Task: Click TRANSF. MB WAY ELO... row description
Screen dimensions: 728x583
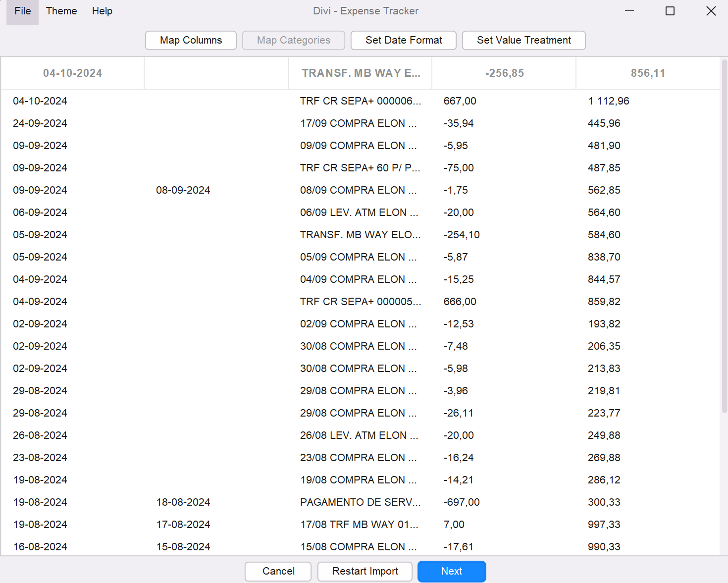Action: pos(361,235)
